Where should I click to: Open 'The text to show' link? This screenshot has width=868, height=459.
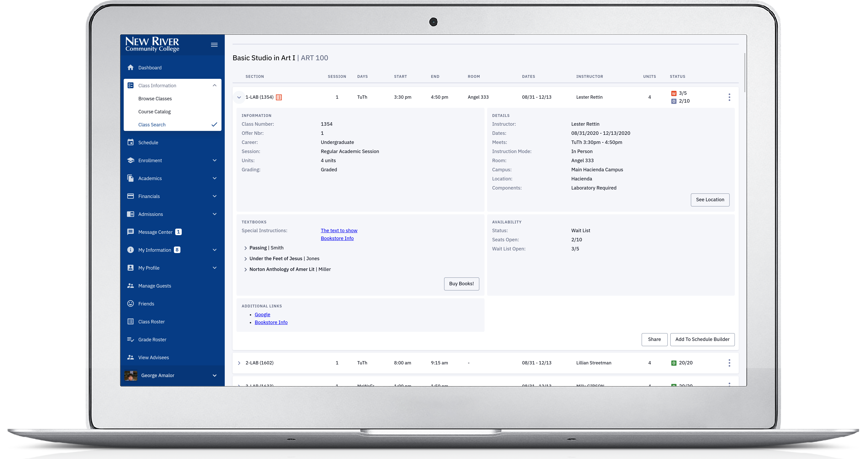pyautogui.click(x=339, y=230)
